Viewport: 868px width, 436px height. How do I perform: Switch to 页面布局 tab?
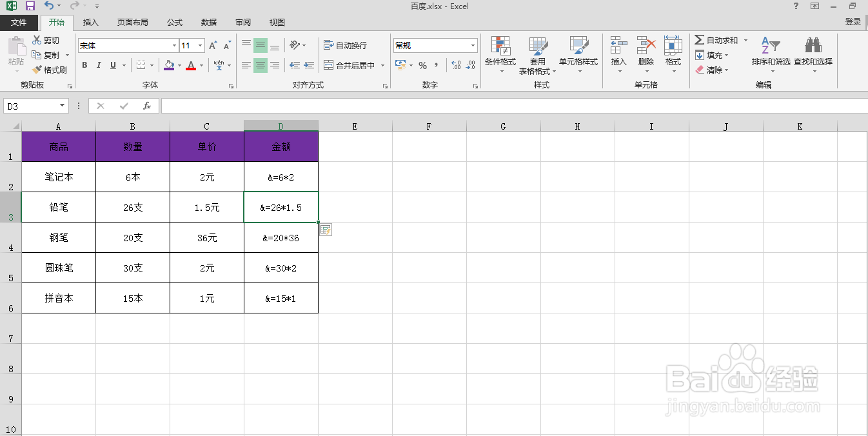(x=133, y=23)
